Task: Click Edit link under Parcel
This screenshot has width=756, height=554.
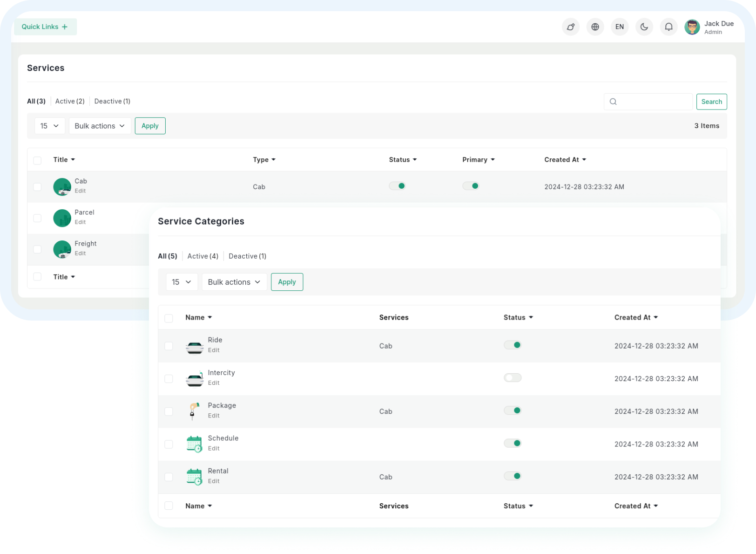Action: coord(80,222)
